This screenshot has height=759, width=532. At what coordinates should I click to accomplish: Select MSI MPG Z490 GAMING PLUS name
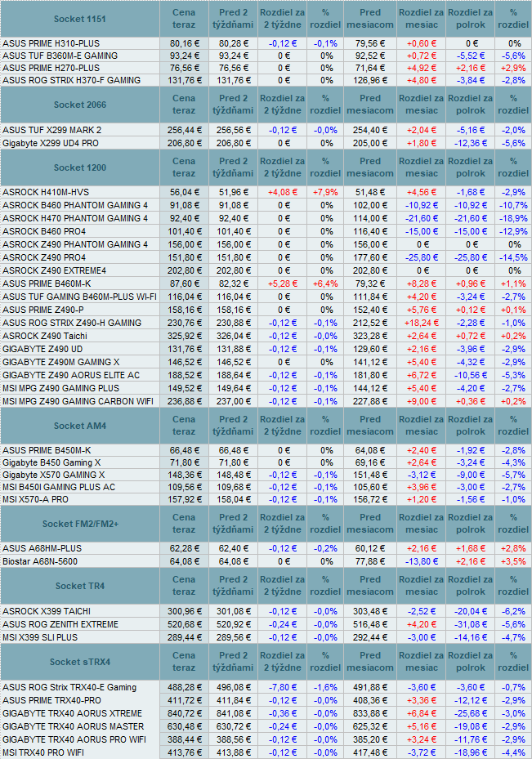tap(60, 388)
